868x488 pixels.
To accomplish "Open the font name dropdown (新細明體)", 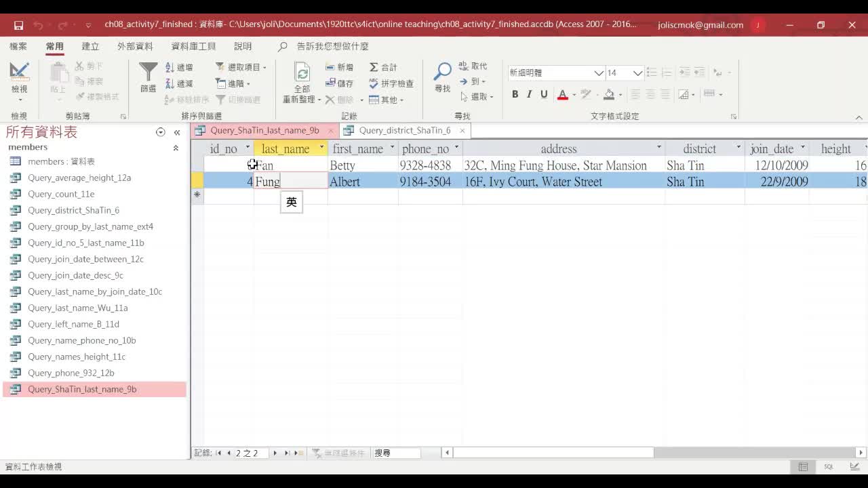I will pyautogui.click(x=599, y=73).
